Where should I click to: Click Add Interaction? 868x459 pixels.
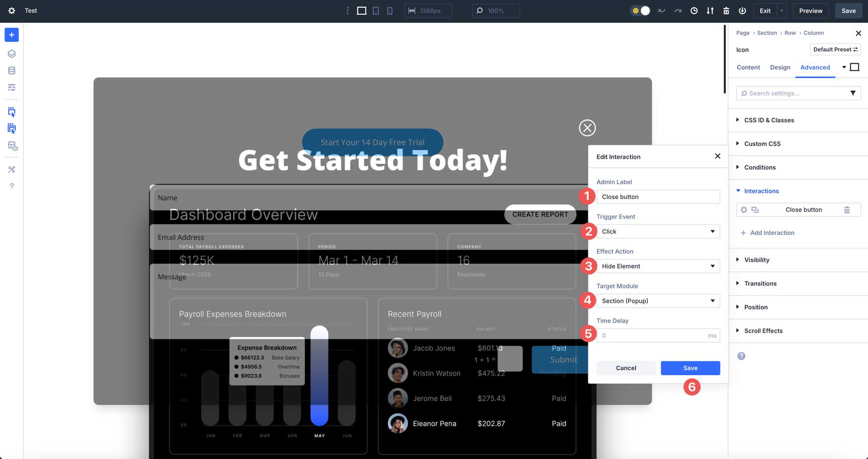click(x=768, y=232)
